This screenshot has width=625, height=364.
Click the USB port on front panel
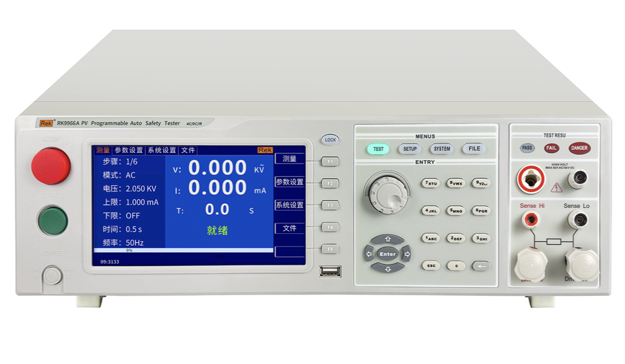pyautogui.click(x=330, y=272)
